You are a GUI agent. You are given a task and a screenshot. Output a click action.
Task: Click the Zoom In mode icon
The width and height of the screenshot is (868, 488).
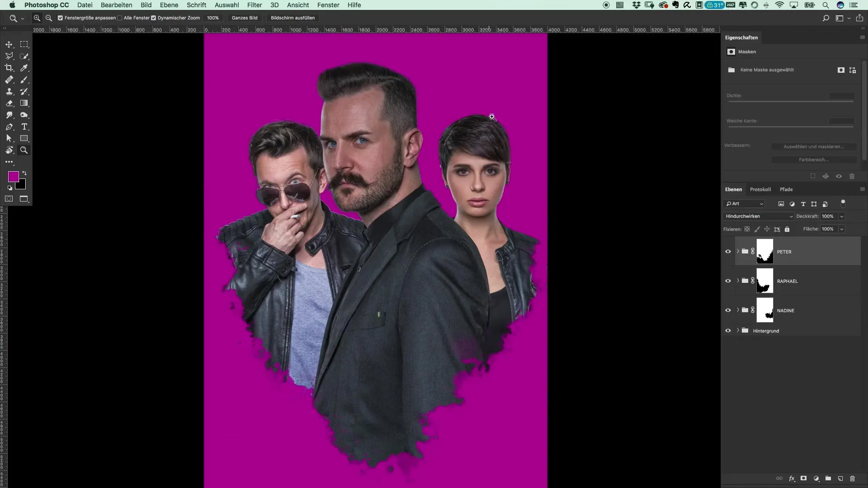point(37,18)
